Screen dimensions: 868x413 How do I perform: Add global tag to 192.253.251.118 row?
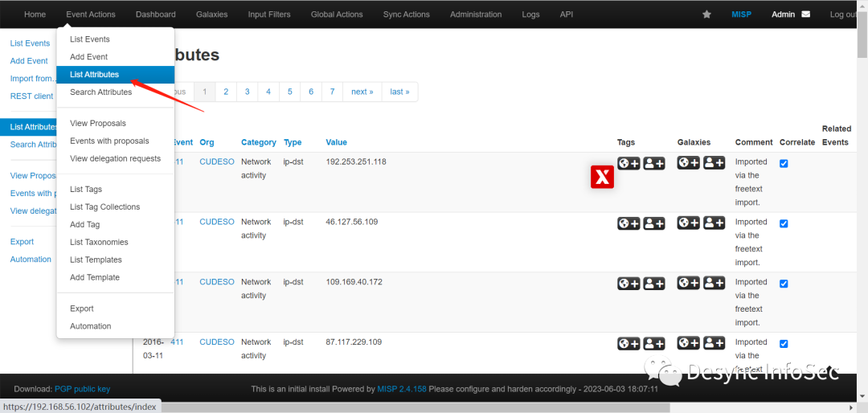tap(628, 163)
